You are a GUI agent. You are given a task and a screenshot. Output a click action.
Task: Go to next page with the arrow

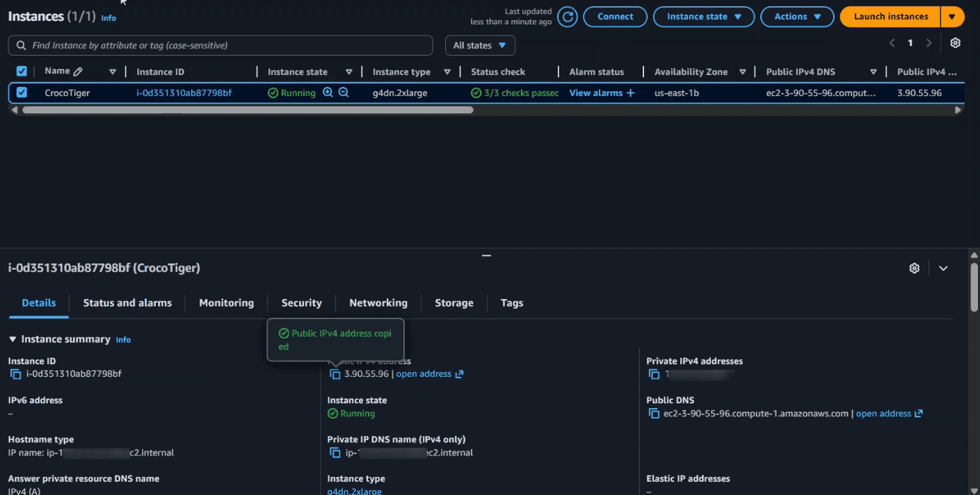click(x=929, y=42)
